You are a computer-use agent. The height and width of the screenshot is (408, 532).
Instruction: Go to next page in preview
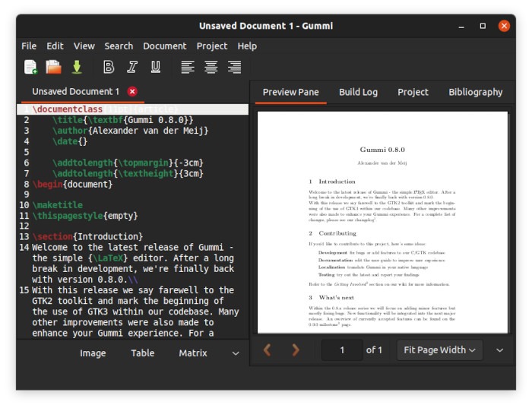[x=296, y=349]
